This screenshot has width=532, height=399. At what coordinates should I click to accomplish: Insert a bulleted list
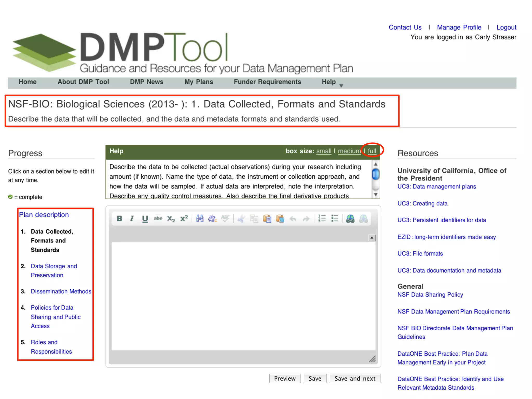click(x=335, y=219)
